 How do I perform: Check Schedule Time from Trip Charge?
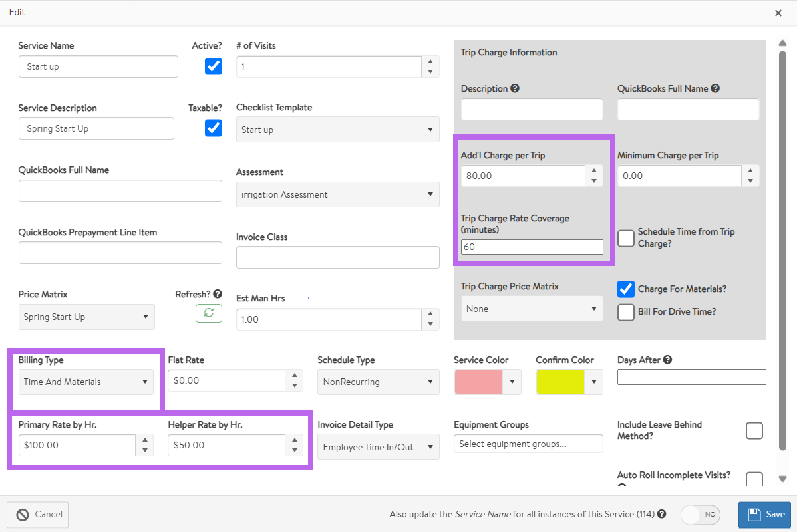[x=626, y=238]
